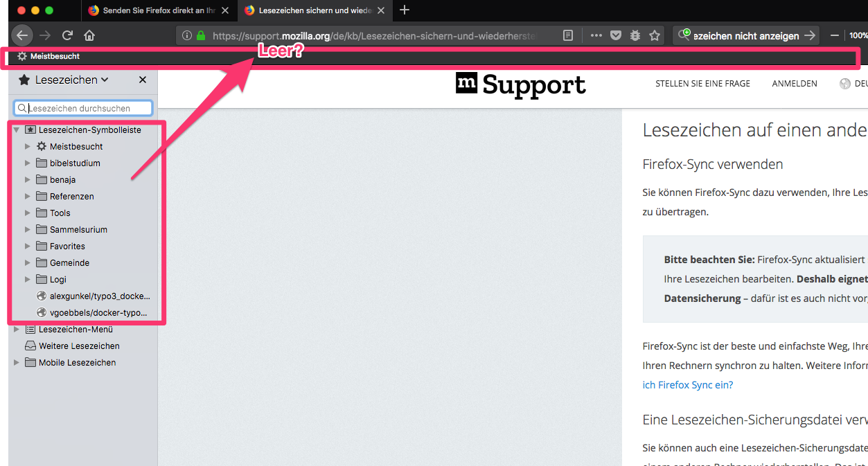
Task: Select the 'Lesezeichen sichern und wiede' tab
Action: [315, 10]
